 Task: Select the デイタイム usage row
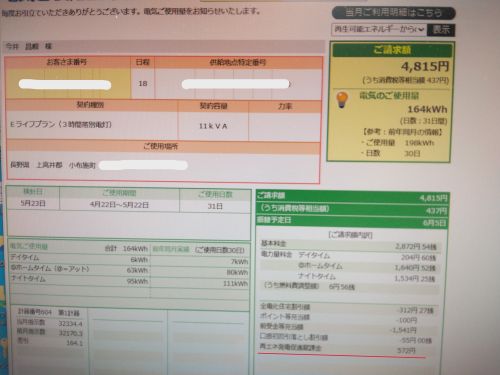(129, 259)
